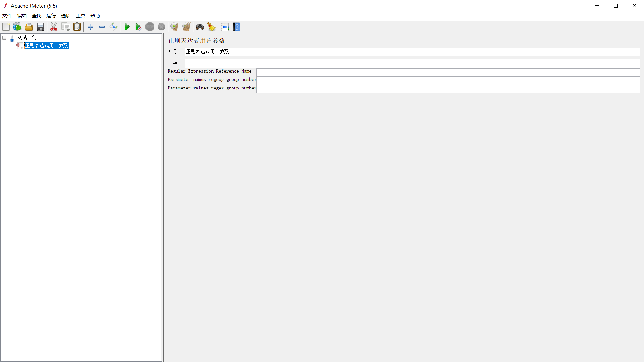This screenshot has width=644, height=362.
Task: Click Regular Expression Reference Name field
Action: tap(448, 72)
